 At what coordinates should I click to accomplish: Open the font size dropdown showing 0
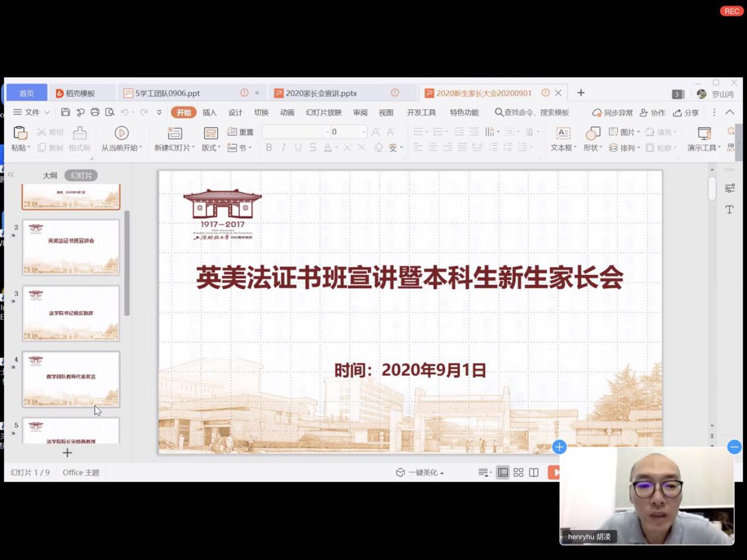click(x=363, y=132)
